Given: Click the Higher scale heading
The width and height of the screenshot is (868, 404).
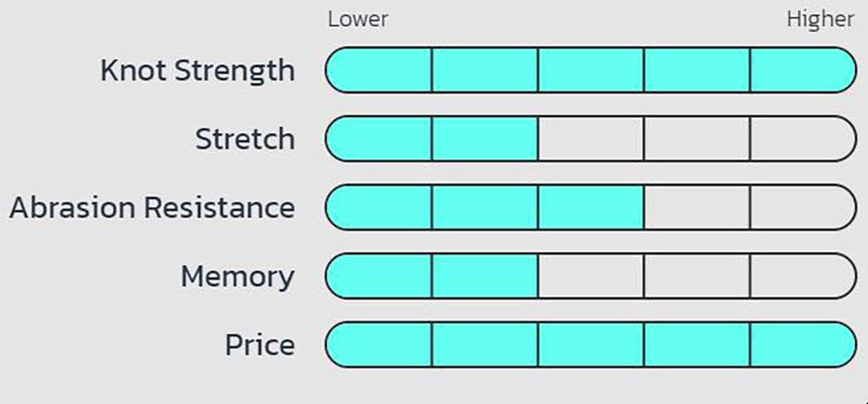Looking at the screenshot, I should pyautogui.click(x=820, y=19).
